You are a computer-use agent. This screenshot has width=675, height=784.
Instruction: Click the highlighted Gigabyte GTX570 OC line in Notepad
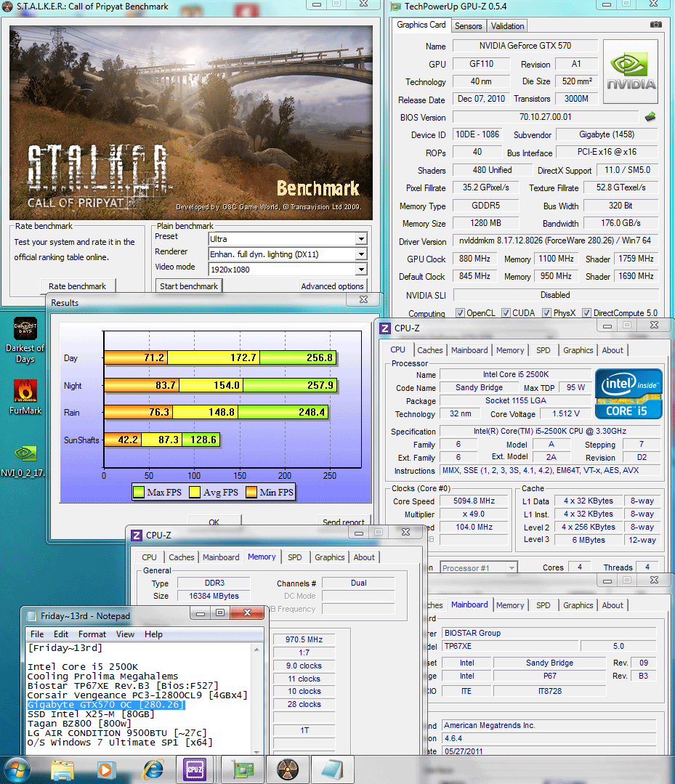[106, 705]
